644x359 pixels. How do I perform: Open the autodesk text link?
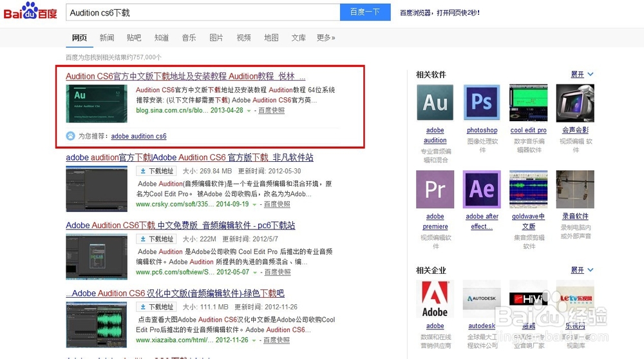pos(482,326)
